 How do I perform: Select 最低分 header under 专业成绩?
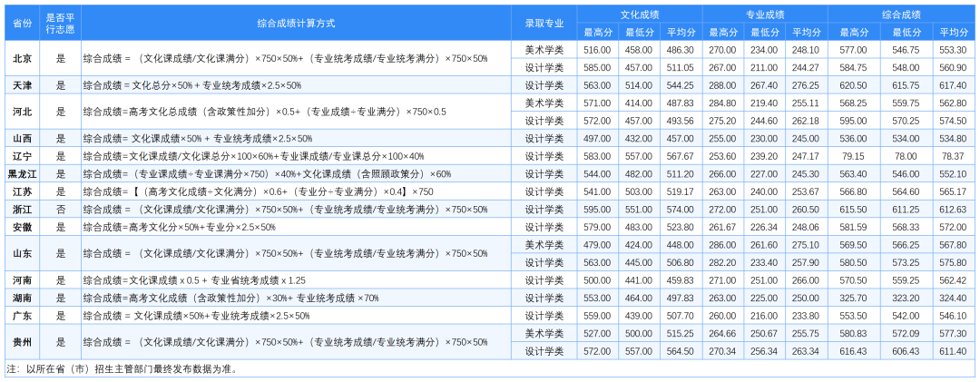click(764, 32)
